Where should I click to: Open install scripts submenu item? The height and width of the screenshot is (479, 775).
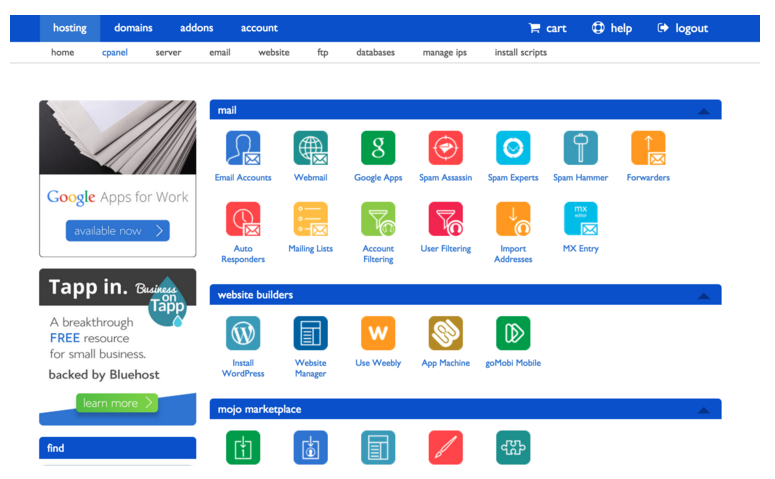coord(521,52)
